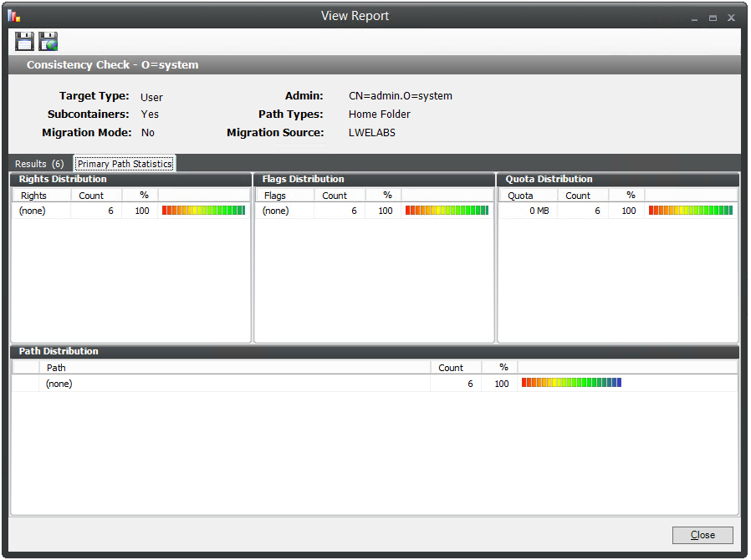Click the % column header in Rights Distribution
Viewport: 751px width, 560px height.
(x=140, y=196)
